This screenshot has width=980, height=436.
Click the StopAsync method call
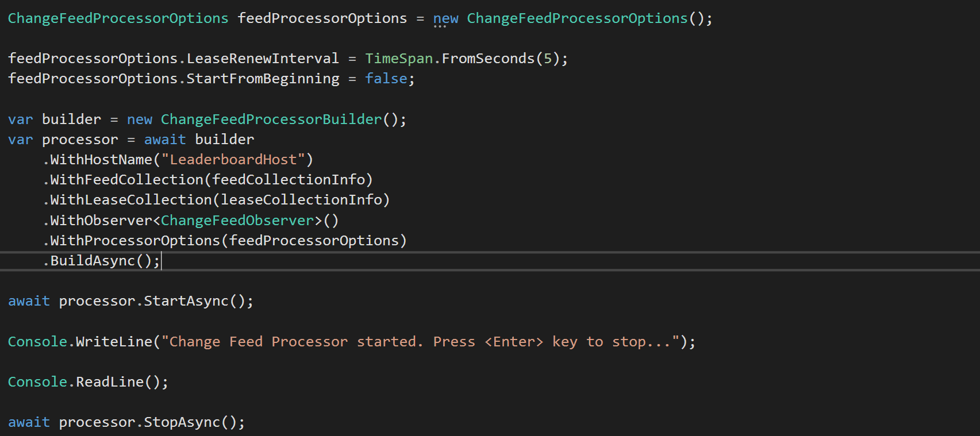coord(182,422)
